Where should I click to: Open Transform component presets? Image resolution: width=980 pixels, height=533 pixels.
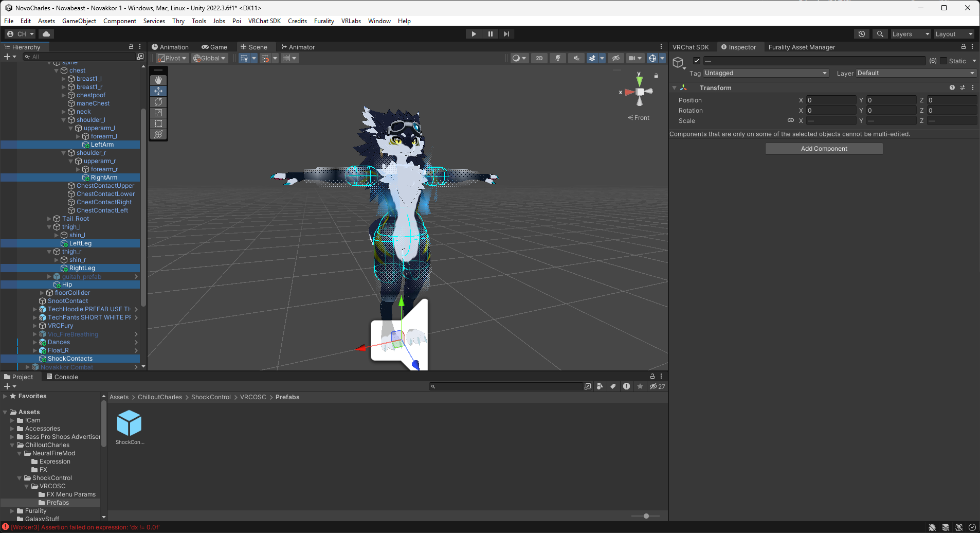(963, 87)
